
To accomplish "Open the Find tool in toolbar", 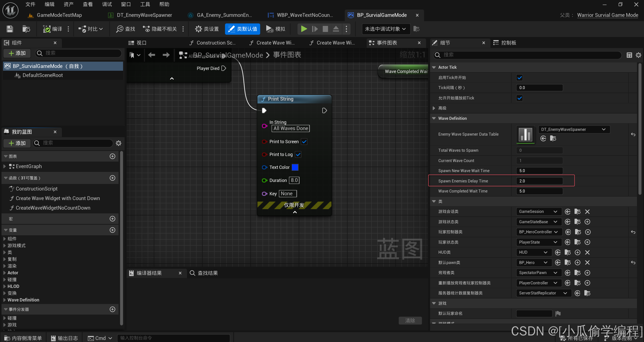I will (126, 29).
